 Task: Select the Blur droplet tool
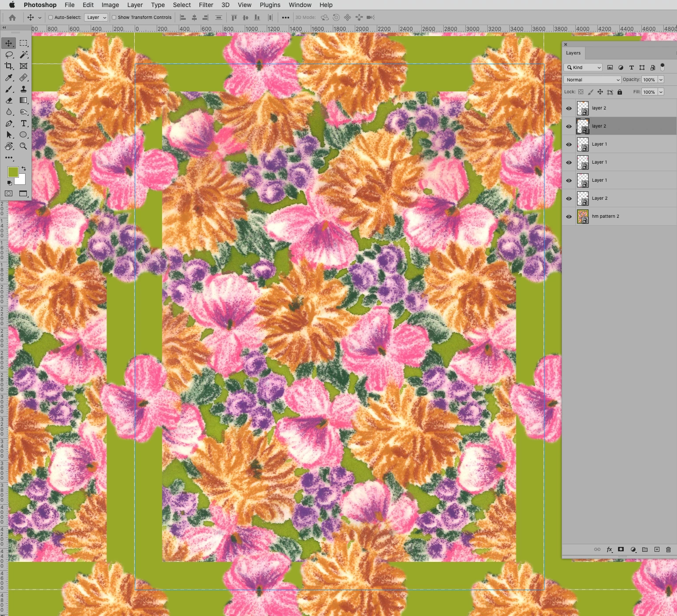click(9, 112)
